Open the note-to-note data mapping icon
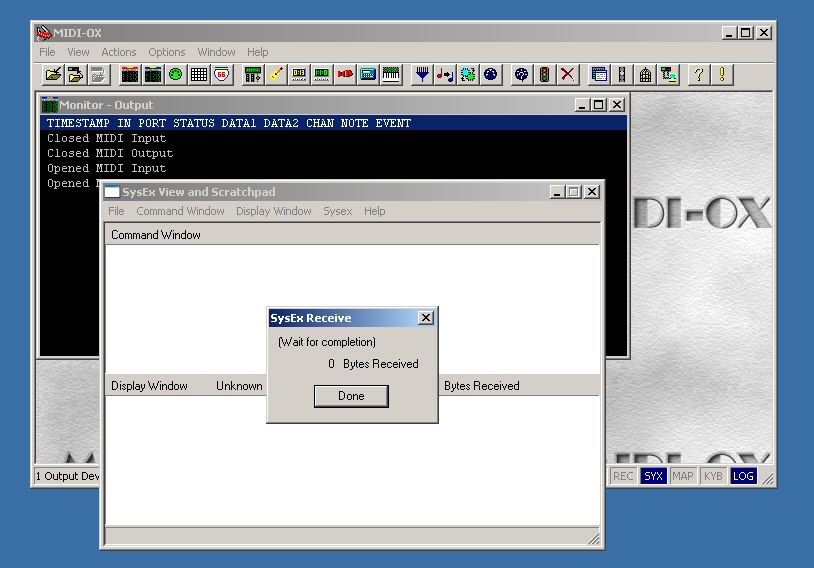Image resolution: width=814 pixels, height=568 pixels. click(x=445, y=75)
